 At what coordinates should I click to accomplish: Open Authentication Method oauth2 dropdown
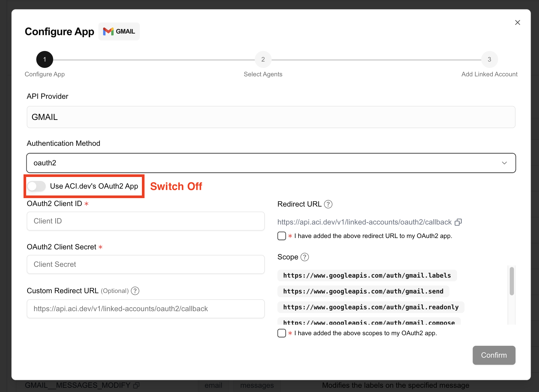pyautogui.click(x=271, y=163)
